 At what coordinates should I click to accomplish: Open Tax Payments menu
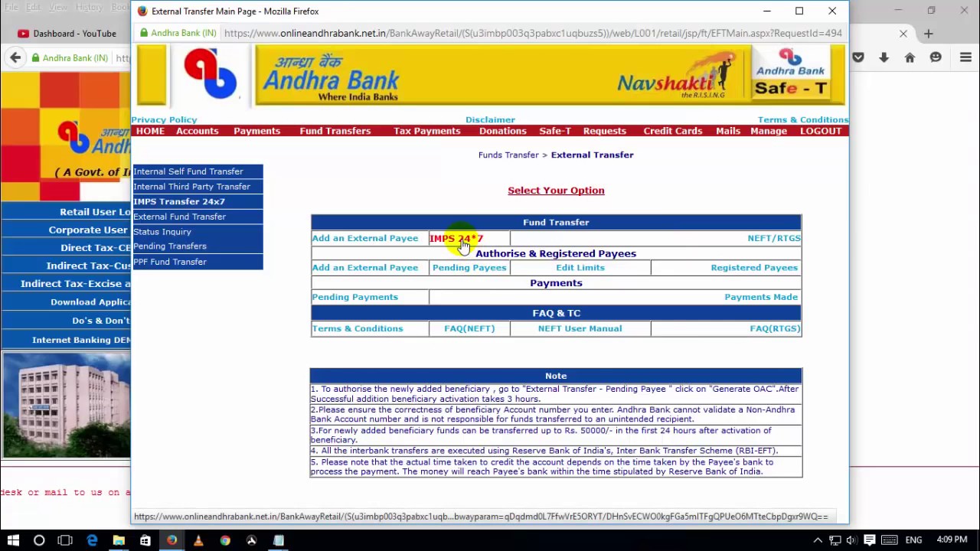click(x=426, y=131)
